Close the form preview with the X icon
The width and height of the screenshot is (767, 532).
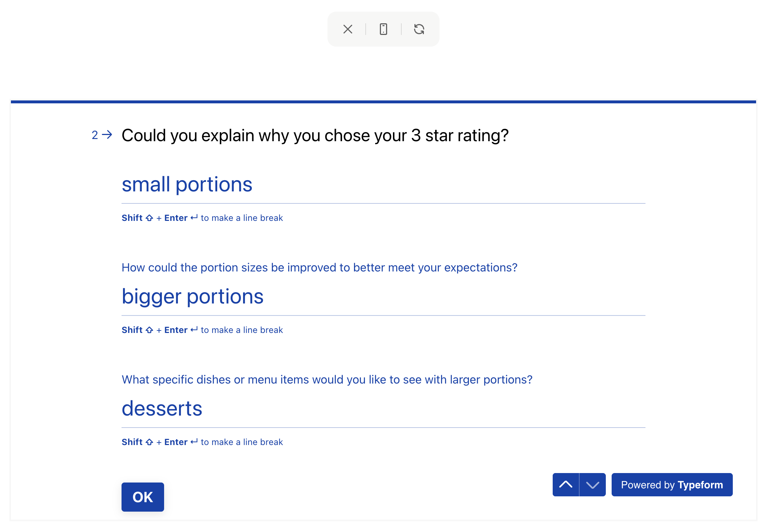tap(348, 29)
